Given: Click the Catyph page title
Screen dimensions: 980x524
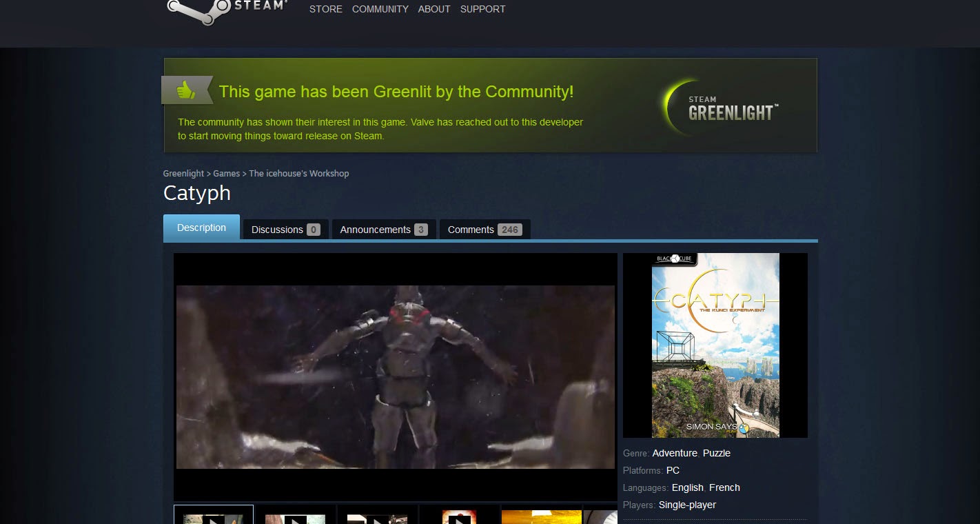Looking at the screenshot, I should pos(197,193).
